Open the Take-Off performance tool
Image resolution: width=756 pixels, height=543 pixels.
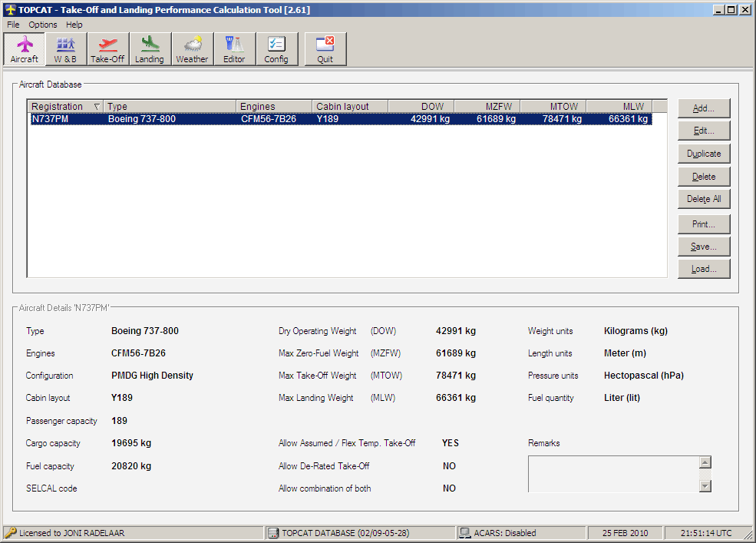click(x=107, y=48)
